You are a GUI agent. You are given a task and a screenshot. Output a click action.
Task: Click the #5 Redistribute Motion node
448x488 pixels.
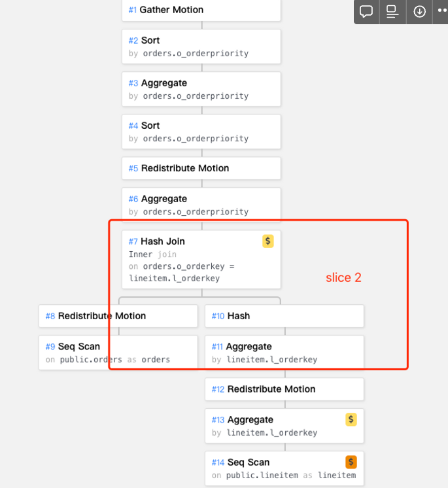(x=201, y=168)
